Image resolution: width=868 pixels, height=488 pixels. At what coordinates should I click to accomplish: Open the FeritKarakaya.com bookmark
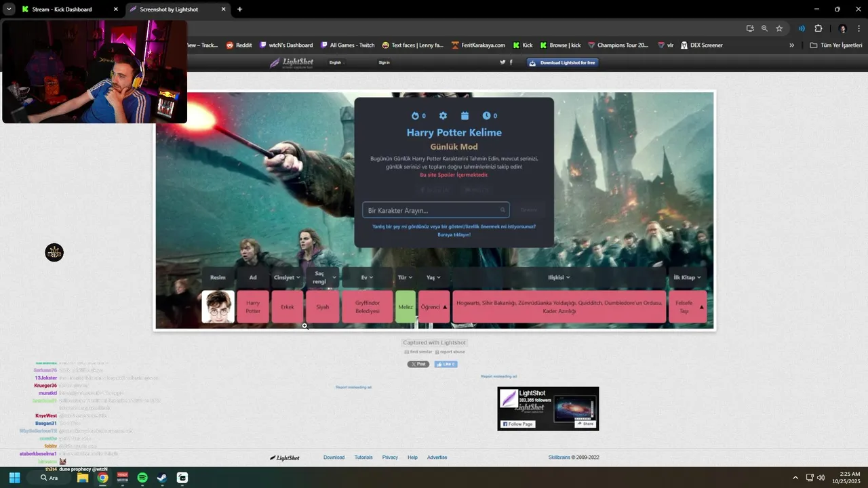click(x=478, y=45)
